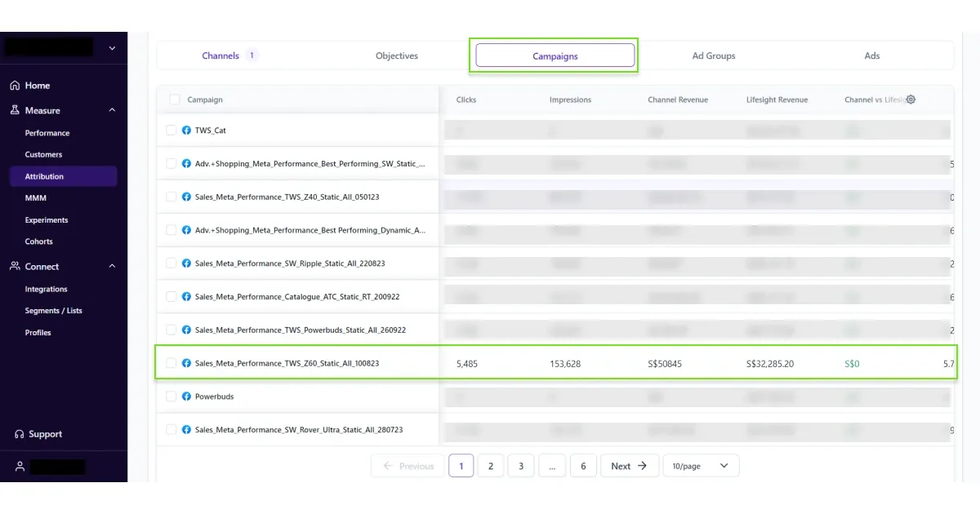Open Performance in the sidebar
Viewport: 980px width, 514px height.
pyautogui.click(x=47, y=133)
